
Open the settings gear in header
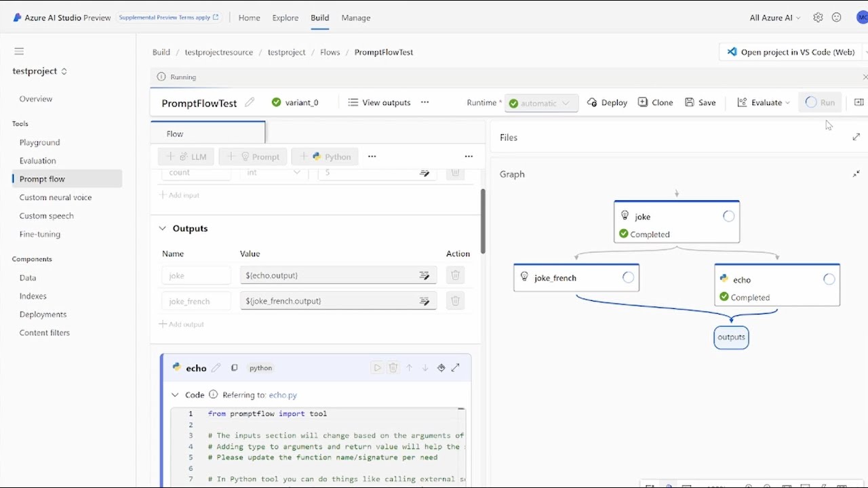[x=818, y=18]
